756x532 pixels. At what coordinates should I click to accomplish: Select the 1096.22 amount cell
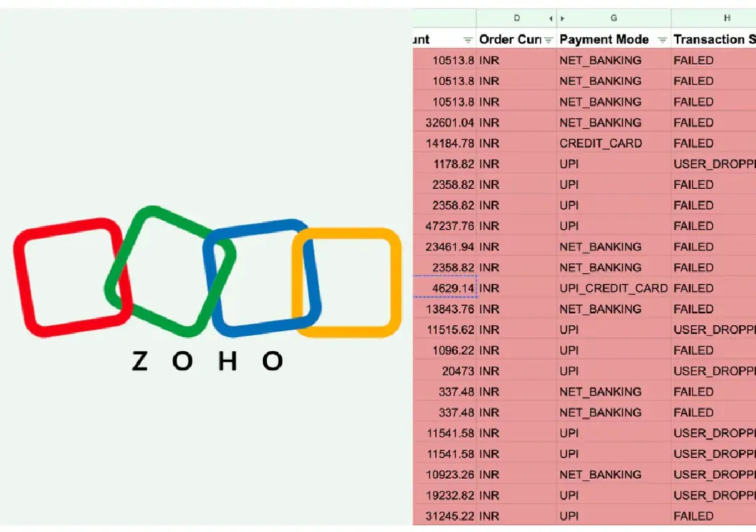coord(445,350)
